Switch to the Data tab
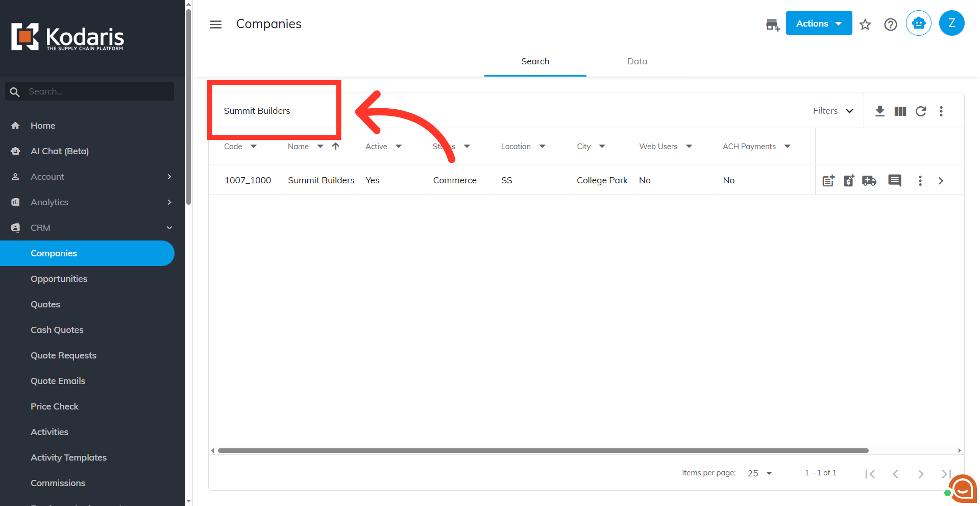Viewport: 980px width, 506px height. click(637, 61)
